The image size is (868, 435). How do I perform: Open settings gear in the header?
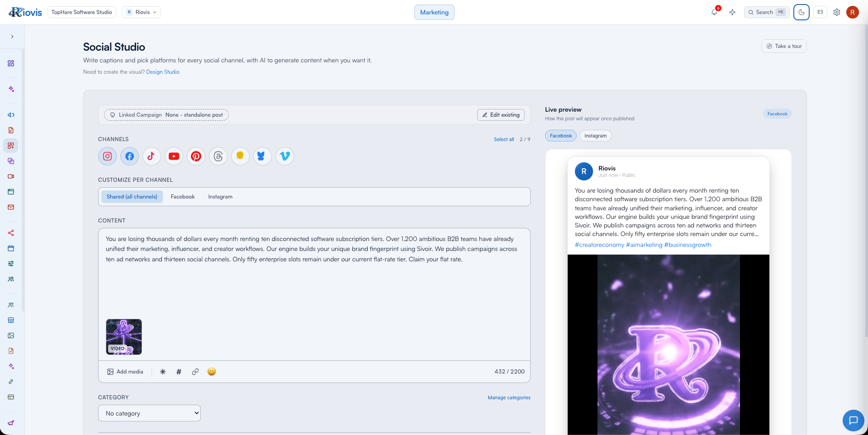coord(837,12)
